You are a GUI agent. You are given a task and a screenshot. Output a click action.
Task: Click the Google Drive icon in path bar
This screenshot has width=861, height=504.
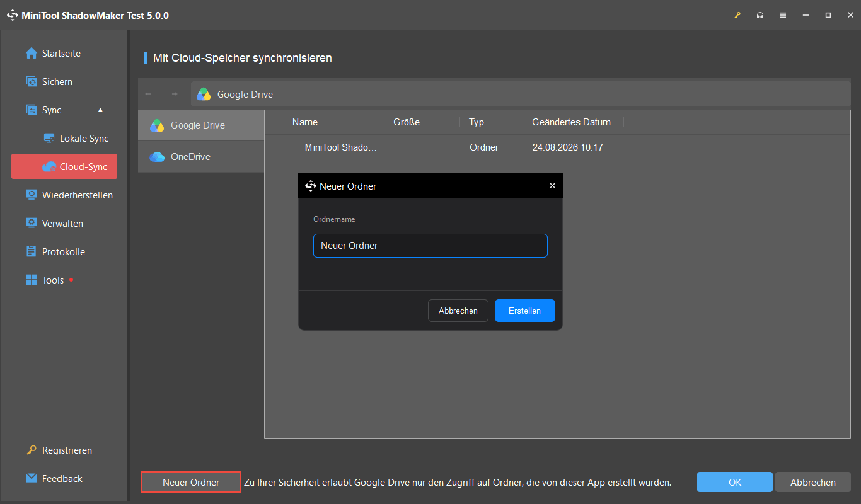coord(204,94)
